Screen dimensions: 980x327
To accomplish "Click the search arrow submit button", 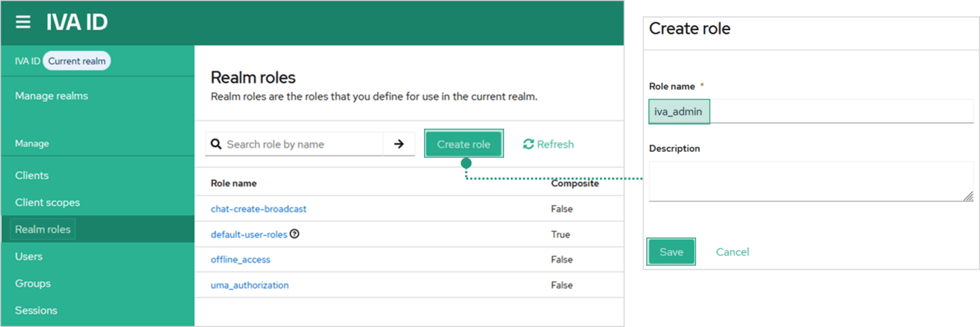I will coord(399,144).
